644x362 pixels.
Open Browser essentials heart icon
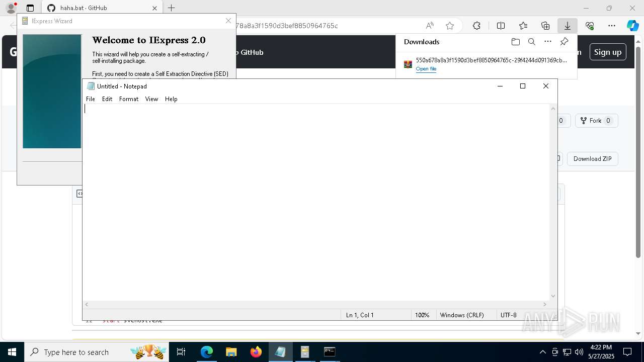(590, 26)
